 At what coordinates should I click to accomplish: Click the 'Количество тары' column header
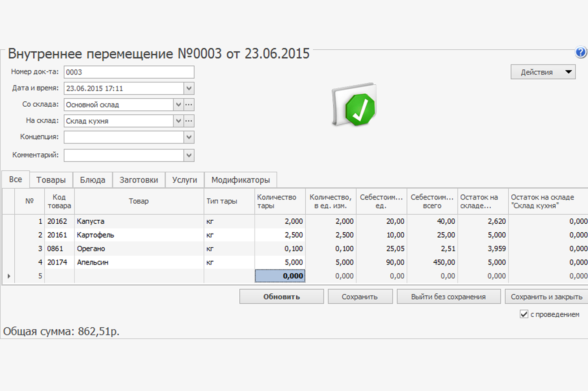pyautogui.click(x=280, y=201)
